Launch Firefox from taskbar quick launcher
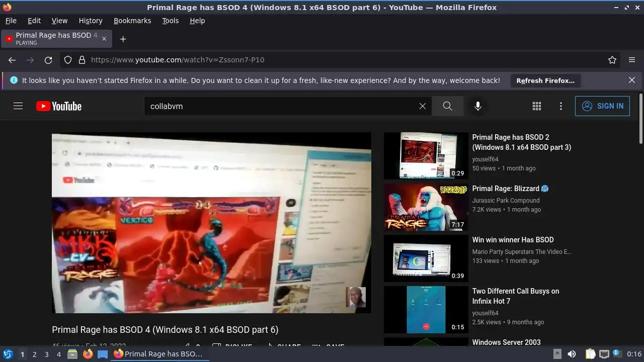This screenshot has width=644, height=362. coord(88,354)
